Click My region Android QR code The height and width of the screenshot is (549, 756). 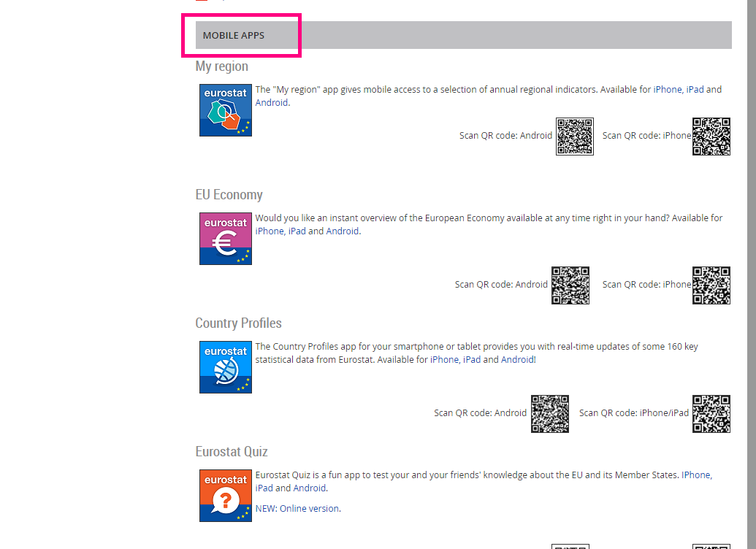click(x=575, y=137)
